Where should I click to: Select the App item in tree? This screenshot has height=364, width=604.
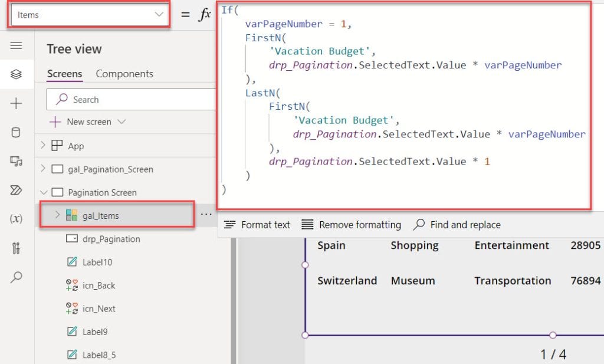(x=76, y=146)
